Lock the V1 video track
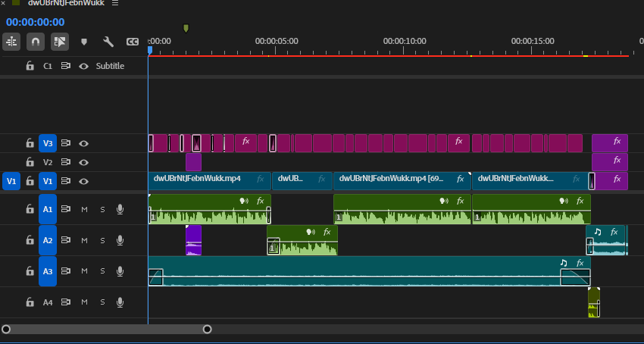 pyautogui.click(x=30, y=181)
